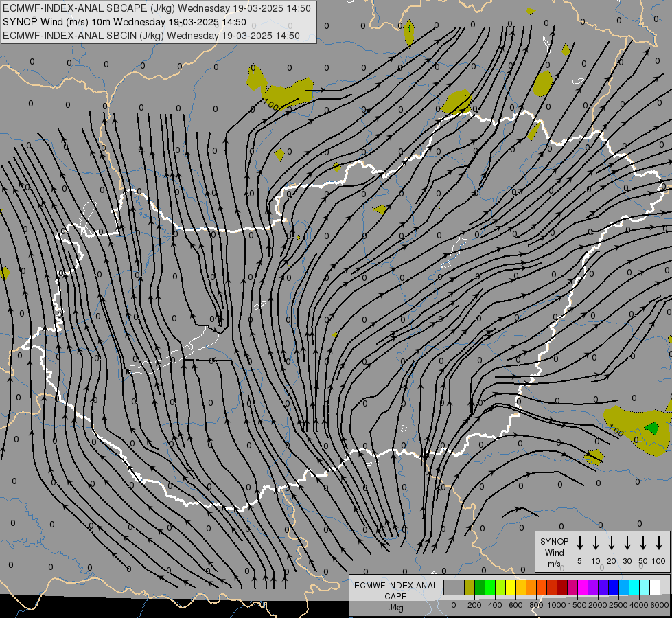Click the 20 m/s label in the wind legend

tap(611, 561)
